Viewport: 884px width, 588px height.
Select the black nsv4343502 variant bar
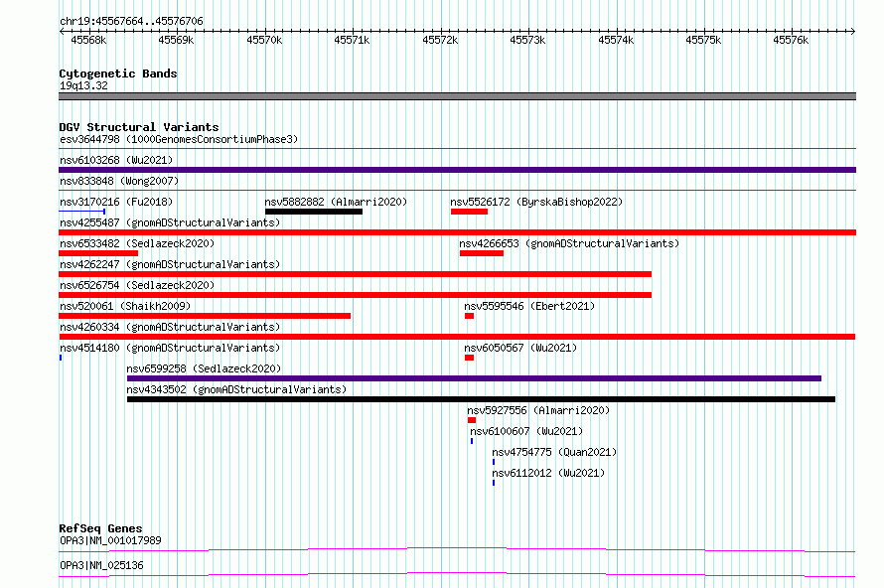(481, 399)
